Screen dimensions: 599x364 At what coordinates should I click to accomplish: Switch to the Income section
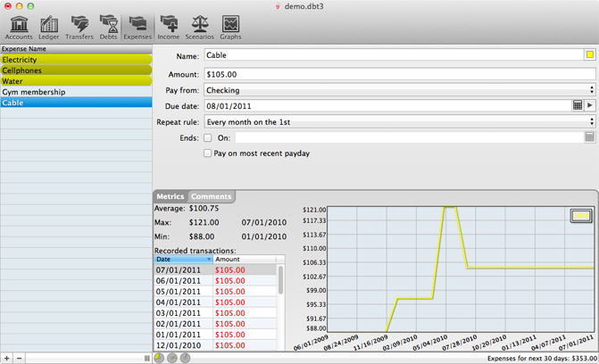(x=168, y=27)
